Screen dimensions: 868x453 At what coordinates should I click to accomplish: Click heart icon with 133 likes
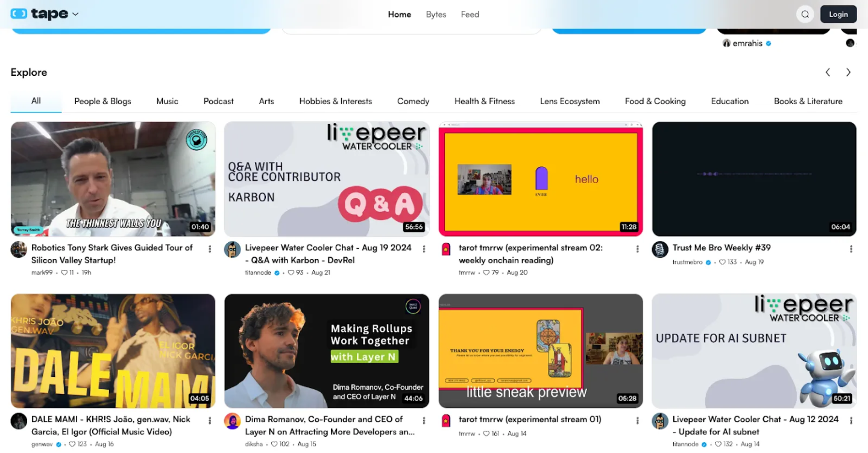pos(723,262)
